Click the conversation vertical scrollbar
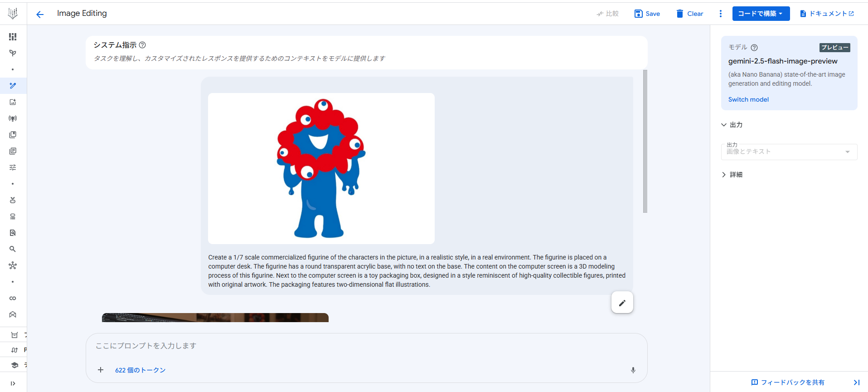The image size is (868, 392). point(645,141)
